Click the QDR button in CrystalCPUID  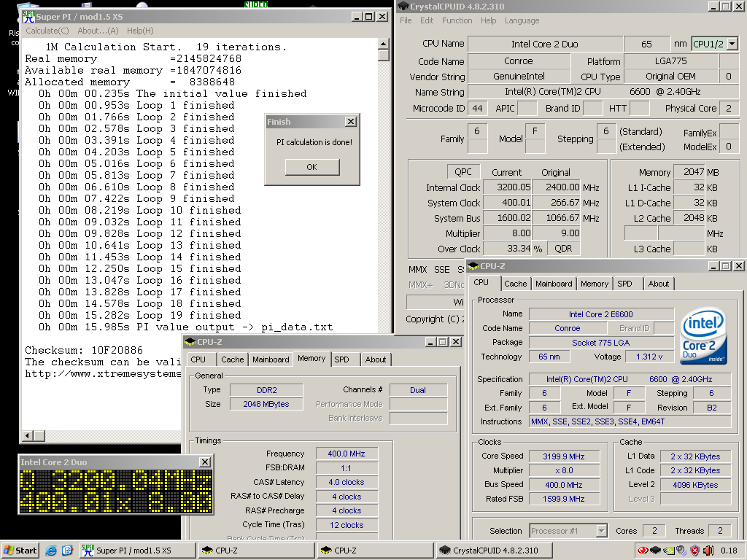pos(563,248)
